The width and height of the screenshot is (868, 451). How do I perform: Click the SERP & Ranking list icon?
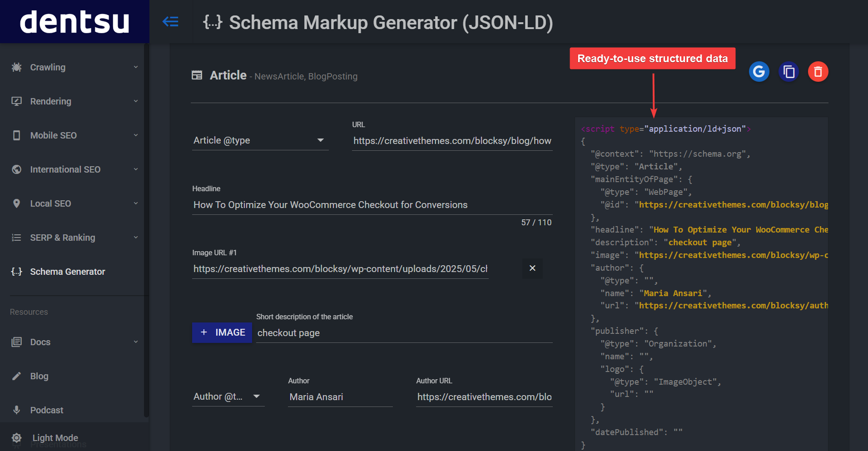[x=17, y=238]
